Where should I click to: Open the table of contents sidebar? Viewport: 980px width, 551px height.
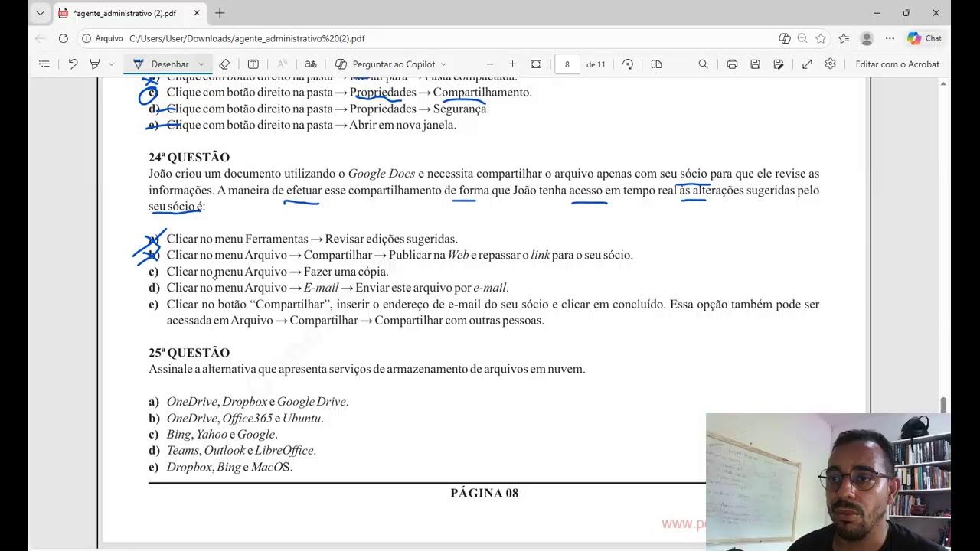point(44,64)
